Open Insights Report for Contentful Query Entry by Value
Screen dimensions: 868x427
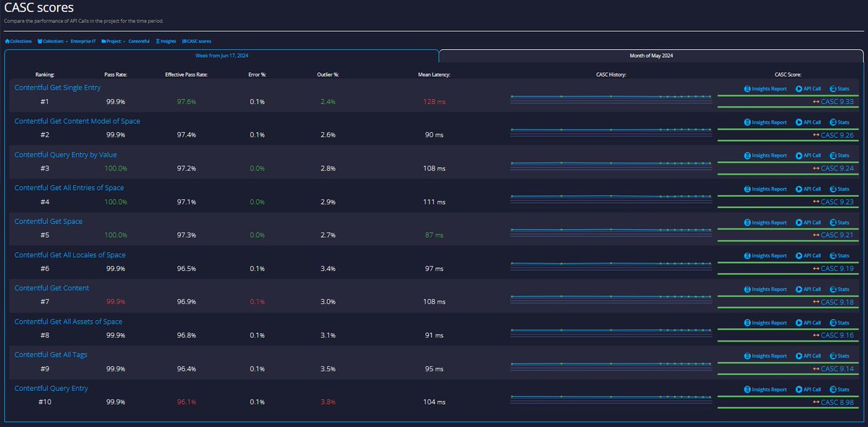pos(765,155)
